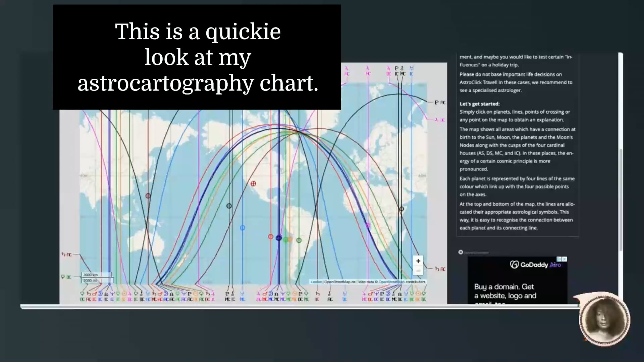
Task: Click the Pluto MC glyph at the map top
Action: pos(397,69)
